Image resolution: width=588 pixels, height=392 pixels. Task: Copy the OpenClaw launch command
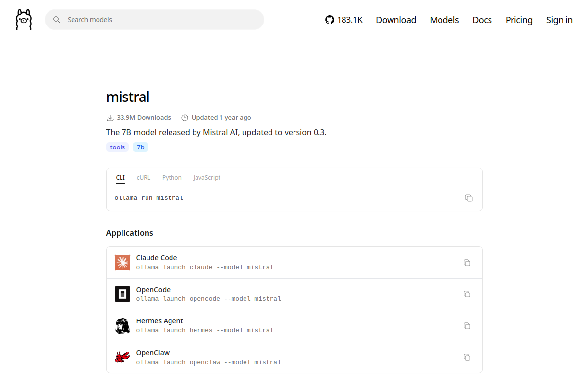[467, 357]
